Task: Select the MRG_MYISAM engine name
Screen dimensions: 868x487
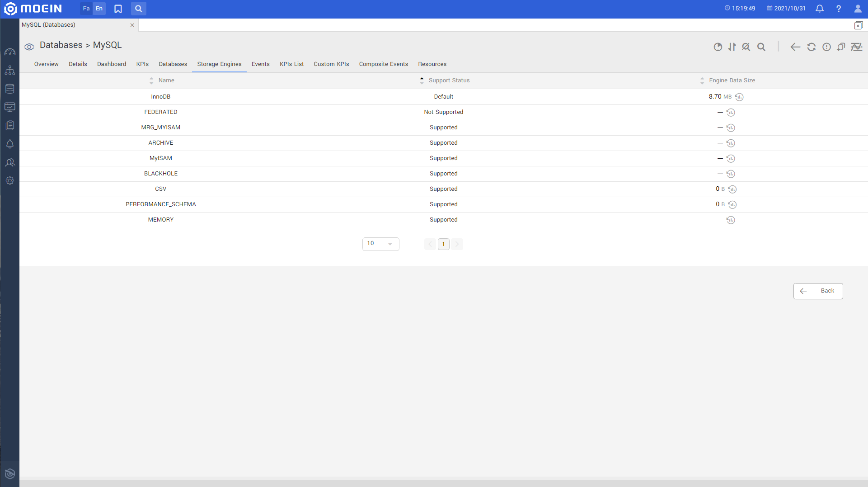Action: (161, 128)
